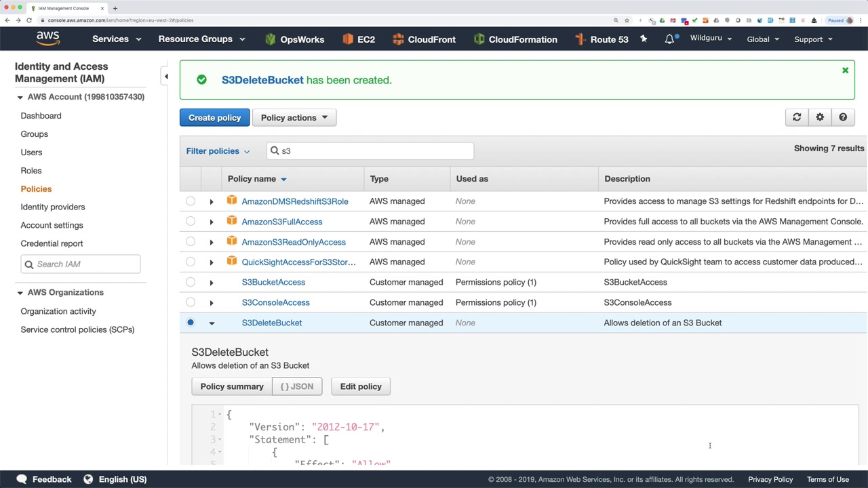Open the Policy actions dropdown
Image resolution: width=868 pixels, height=488 pixels.
point(294,117)
